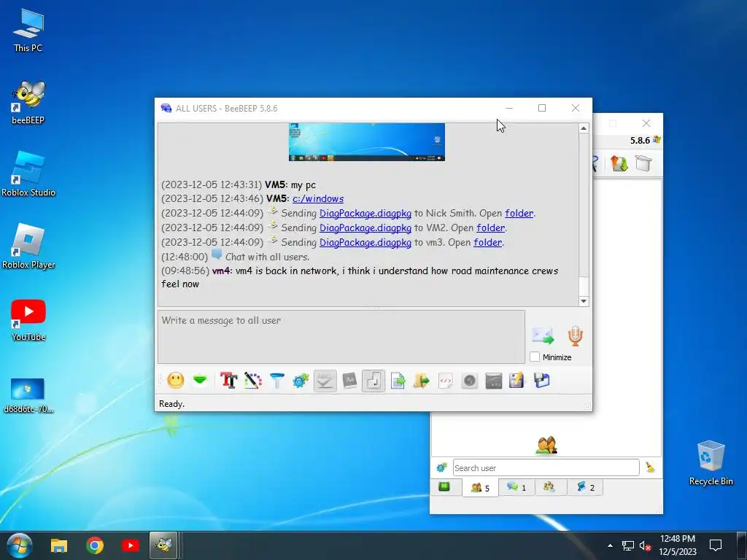This screenshot has width=747, height=560.
Task: Click the trash bin icon in main window toolbar
Action: point(643,163)
